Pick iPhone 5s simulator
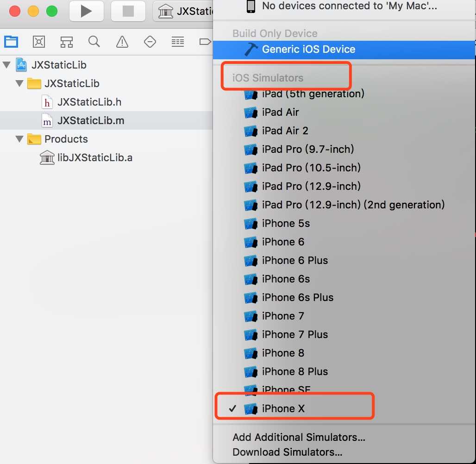 [x=344, y=223]
